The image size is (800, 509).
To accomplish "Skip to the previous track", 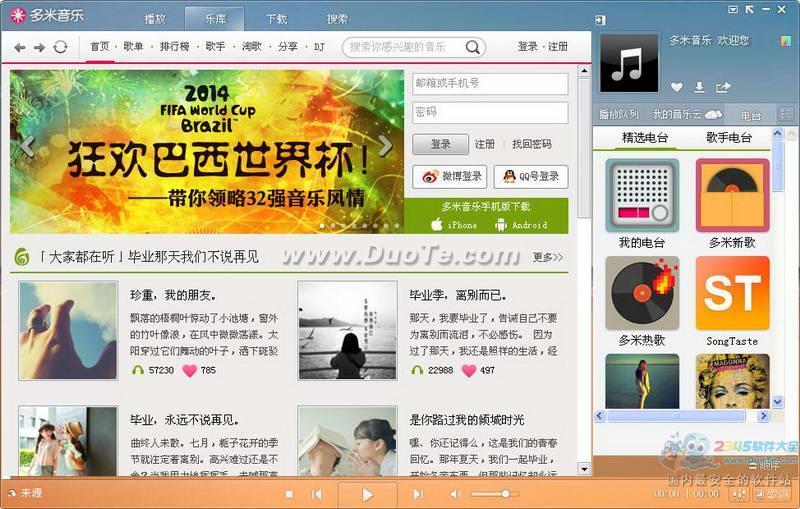I will click(x=317, y=494).
